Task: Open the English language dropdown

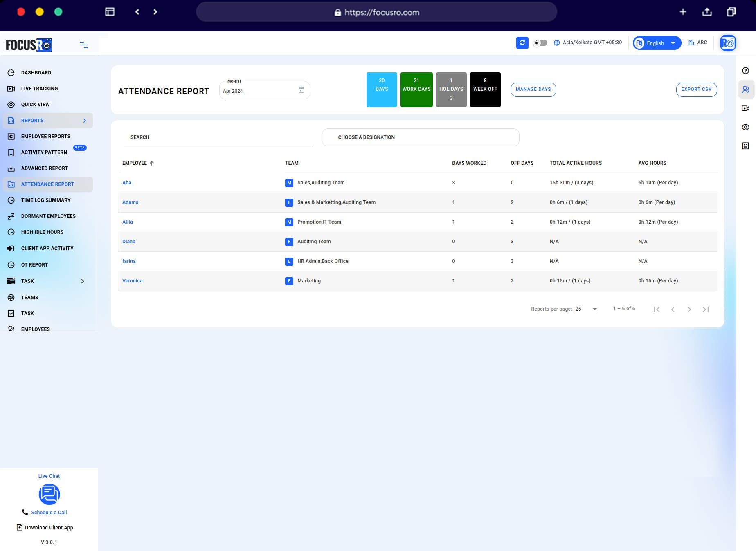Action: (x=656, y=43)
